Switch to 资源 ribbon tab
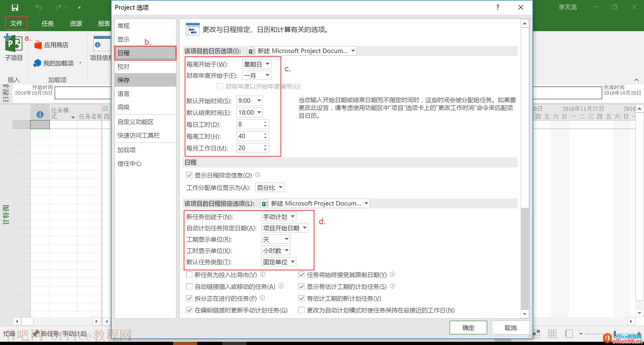 76,23
